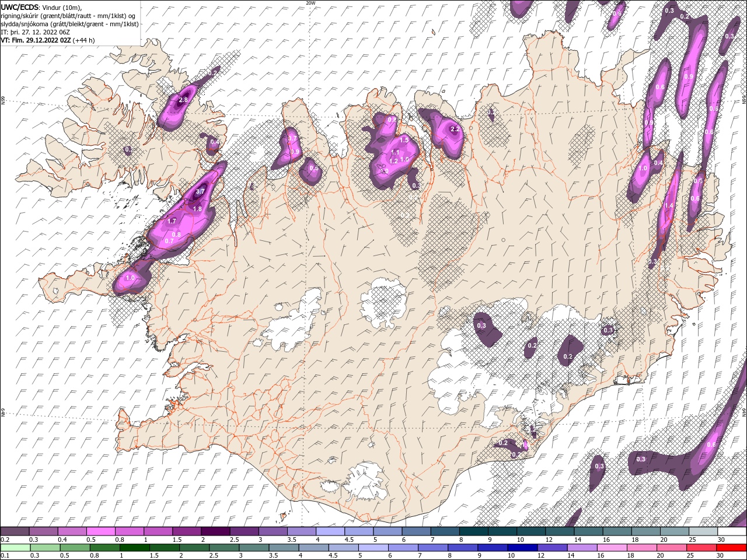Click the lavender 5 rain legend swatch

[373, 548]
